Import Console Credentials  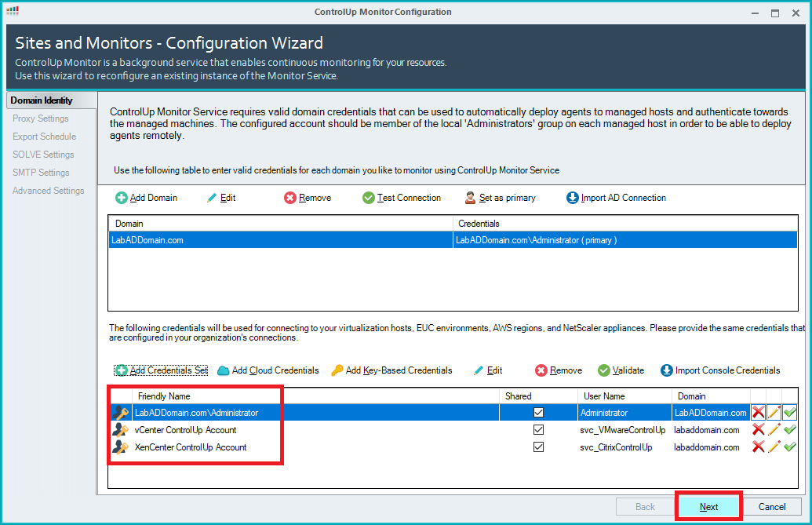coord(719,370)
